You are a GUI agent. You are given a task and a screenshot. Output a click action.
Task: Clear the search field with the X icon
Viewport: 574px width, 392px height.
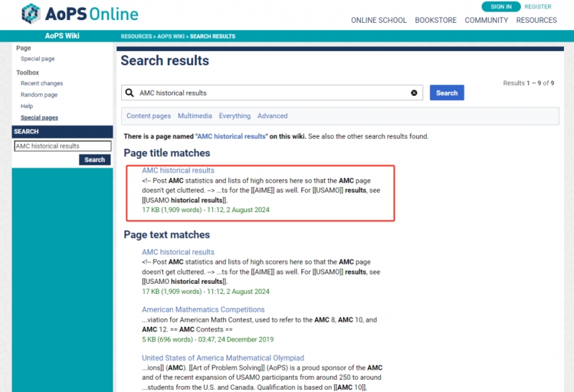point(414,93)
